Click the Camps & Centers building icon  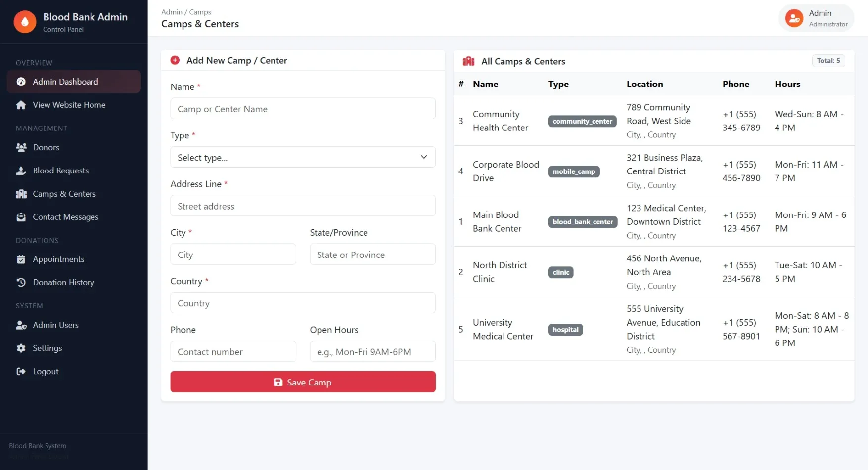21,194
